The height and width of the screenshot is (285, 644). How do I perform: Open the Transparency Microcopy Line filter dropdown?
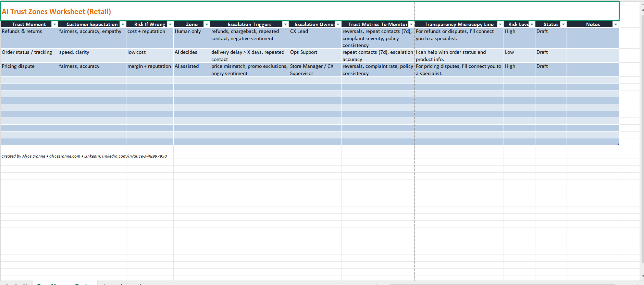(500, 24)
